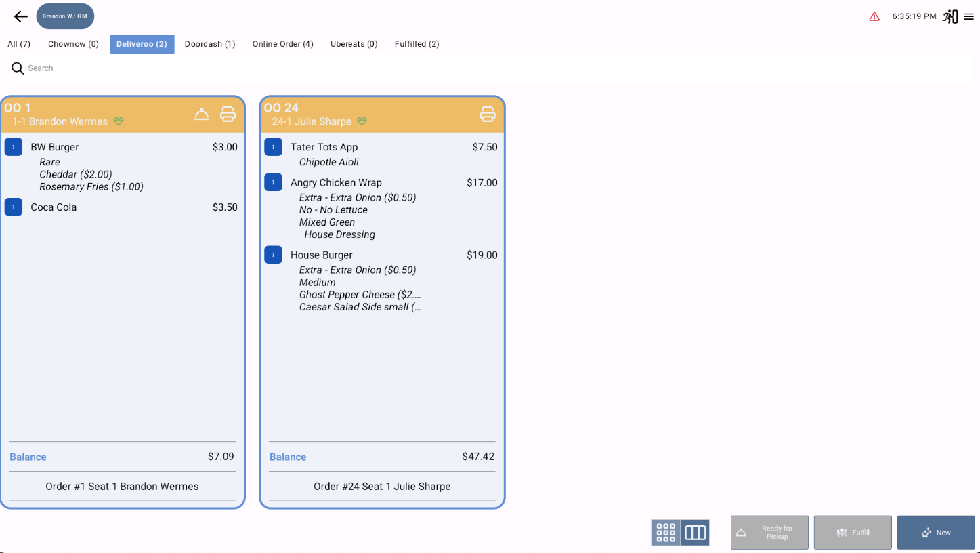Click the leaf badge beside Julie Sharpe
This screenshot has width=980, height=553.
point(362,121)
